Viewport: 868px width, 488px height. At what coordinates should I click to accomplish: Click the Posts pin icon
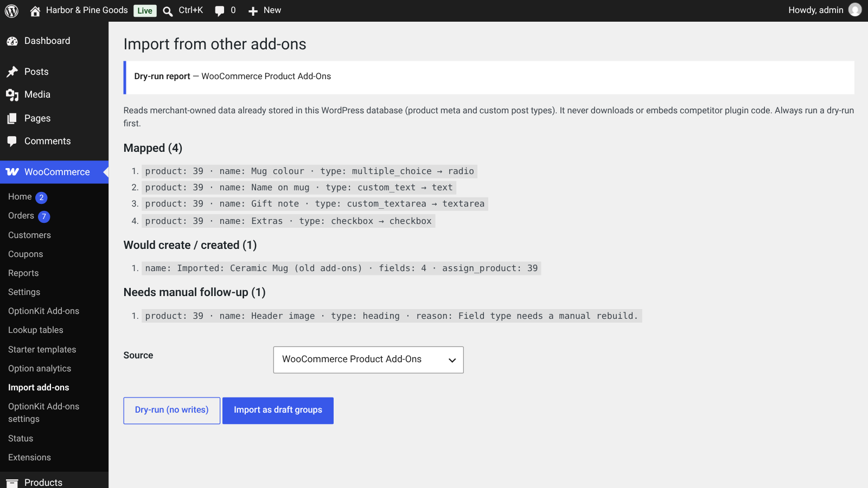point(12,72)
